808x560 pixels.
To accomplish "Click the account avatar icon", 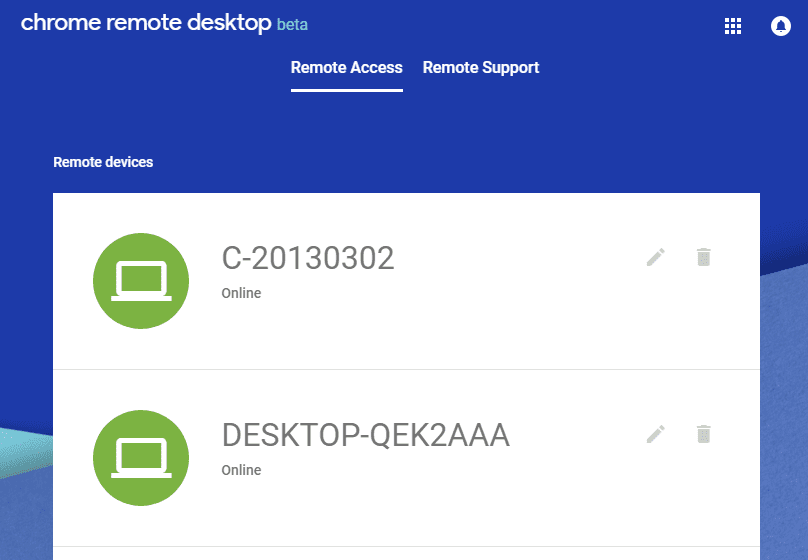I will tap(781, 27).
